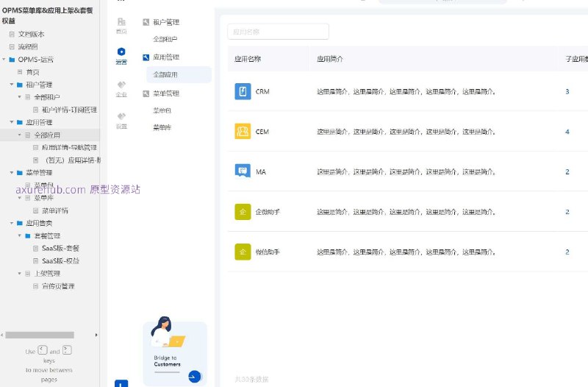588x387 pixels.
Task: Click the 微信助手 app icon
Action: pyautogui.click(x=243, y=252)
